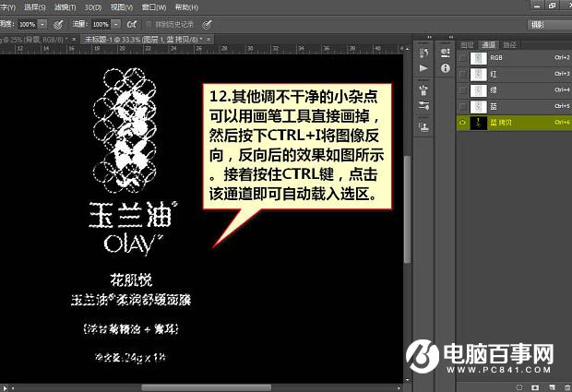Screen dimensions: 572x392
Task: Select the 红 channel thumbnail
Action: click(x=478, y=75)
